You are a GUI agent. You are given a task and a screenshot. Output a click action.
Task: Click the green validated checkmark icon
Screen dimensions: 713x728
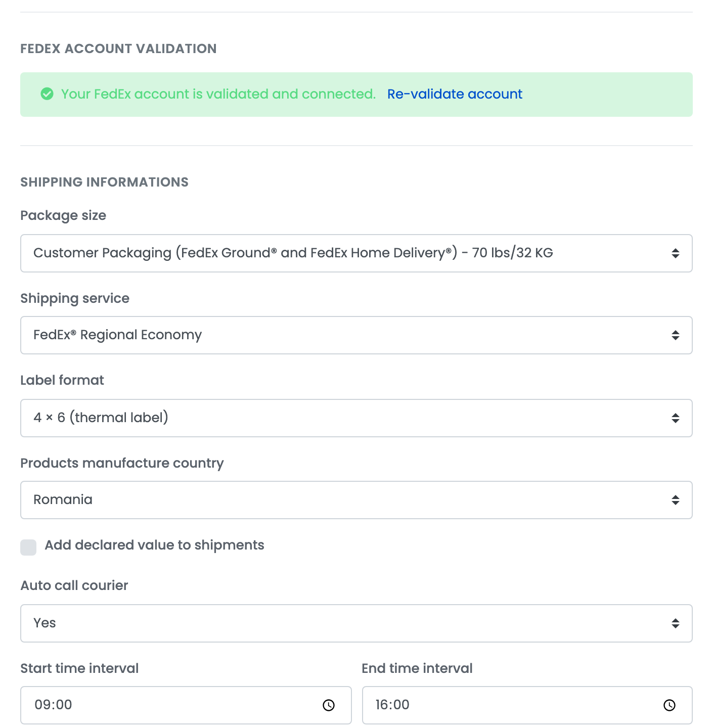[x=47, y=94]
